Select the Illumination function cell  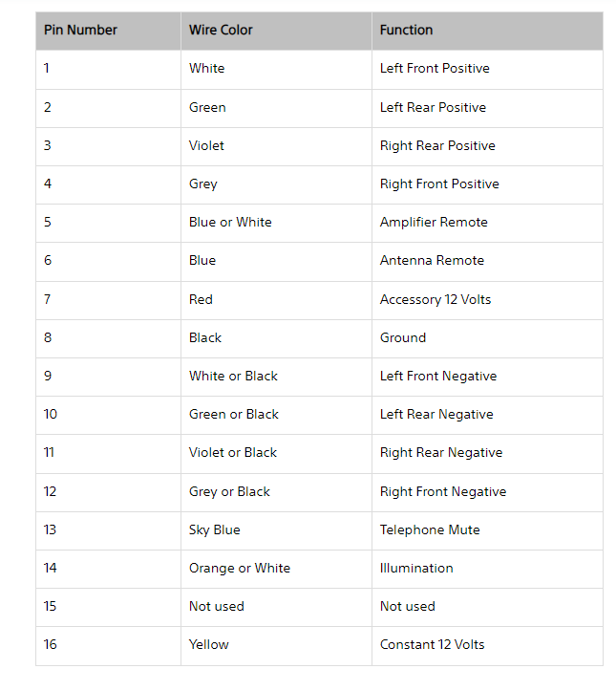pos(487,569)
